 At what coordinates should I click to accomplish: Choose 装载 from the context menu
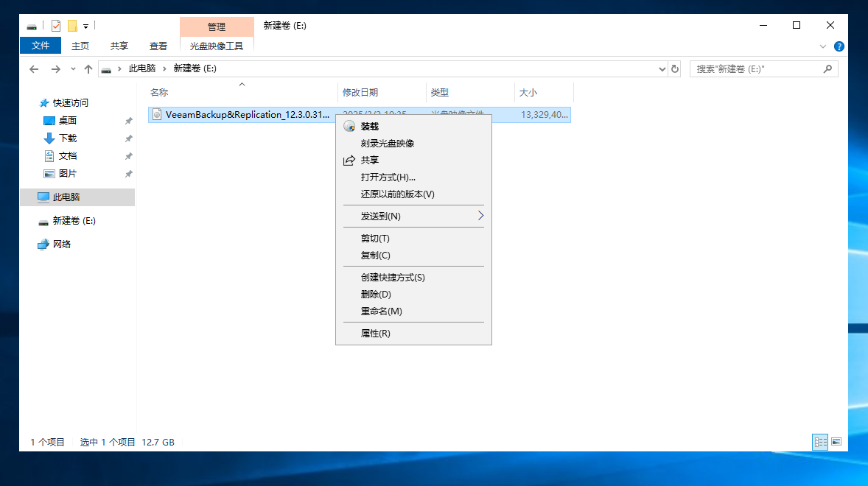413,126
